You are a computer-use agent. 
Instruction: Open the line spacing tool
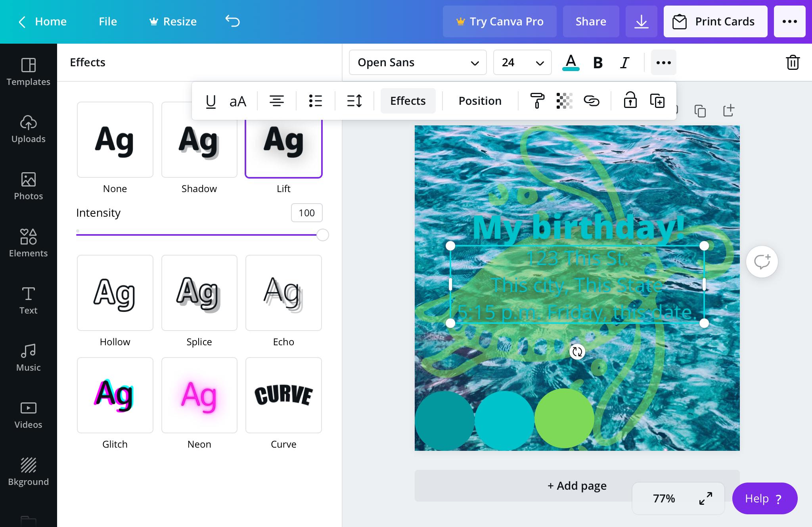[354, 101]
